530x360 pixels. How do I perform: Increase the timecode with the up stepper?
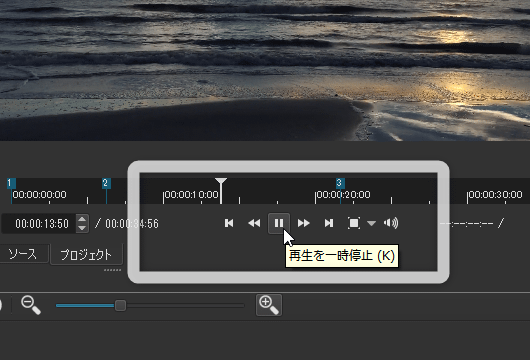pyautogui.click(x=82, y=219)
